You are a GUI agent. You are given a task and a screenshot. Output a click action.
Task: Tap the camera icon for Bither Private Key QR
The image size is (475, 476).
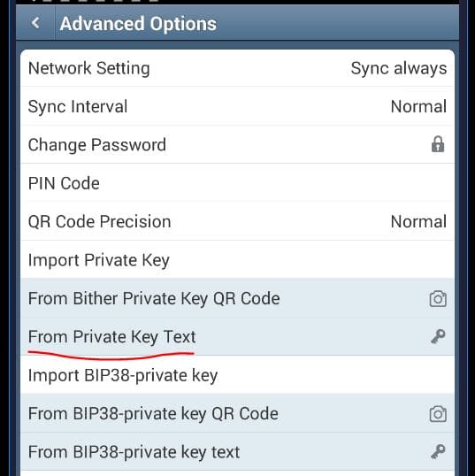[438, 299]
